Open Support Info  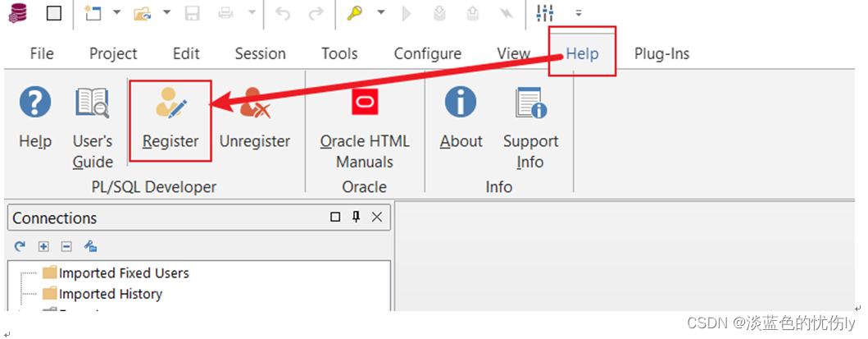530,128
